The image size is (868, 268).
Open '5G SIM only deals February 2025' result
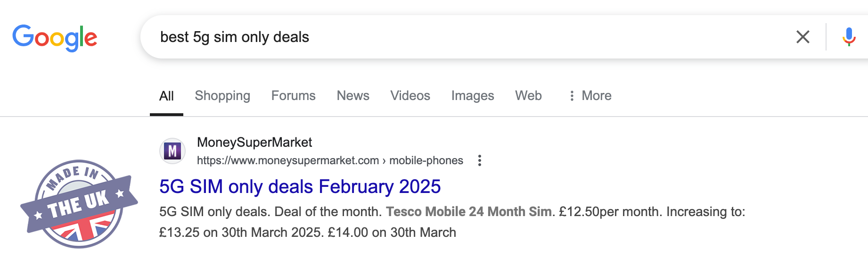point(300,187)
